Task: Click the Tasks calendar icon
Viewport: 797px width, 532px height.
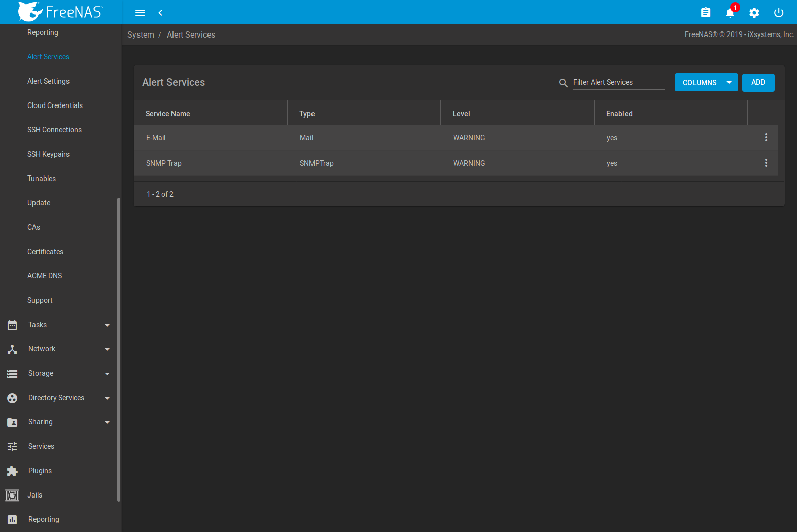Action: (12, 325)
